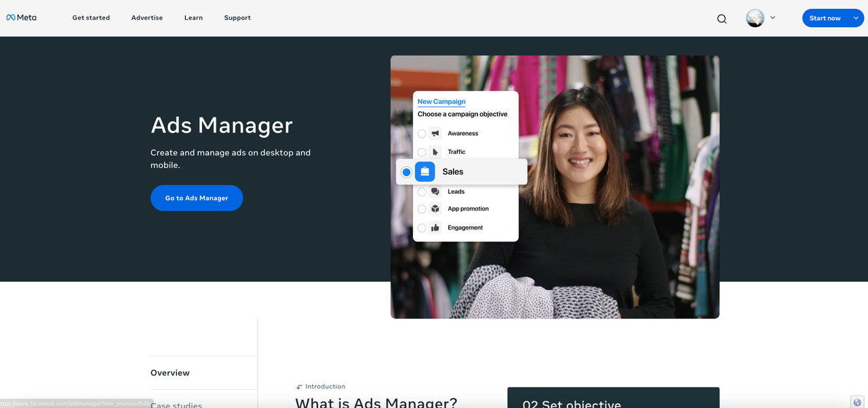Image resolution: width=868 pixels, height=408 pixels.
Task: Click the App promotion box icon
Action: click(435, 209)
